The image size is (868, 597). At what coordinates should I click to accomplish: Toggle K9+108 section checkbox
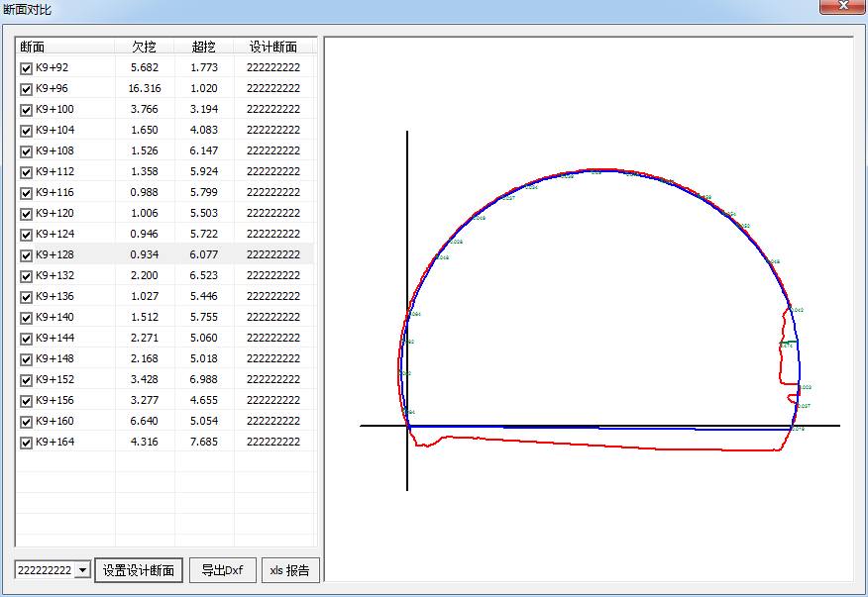pyautogui.click(x=26, y=151)
